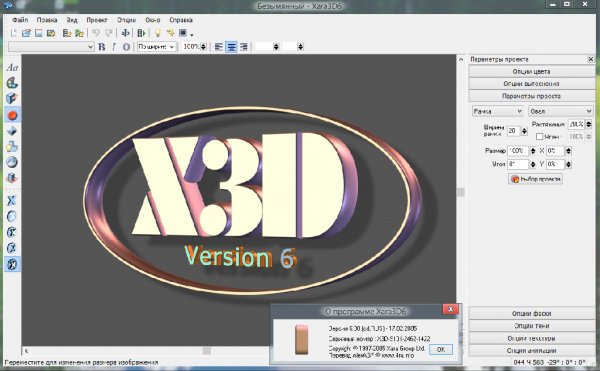Click the X offset 0% field
The width and height of the screenshot is (600, 371).
point(555,151)
